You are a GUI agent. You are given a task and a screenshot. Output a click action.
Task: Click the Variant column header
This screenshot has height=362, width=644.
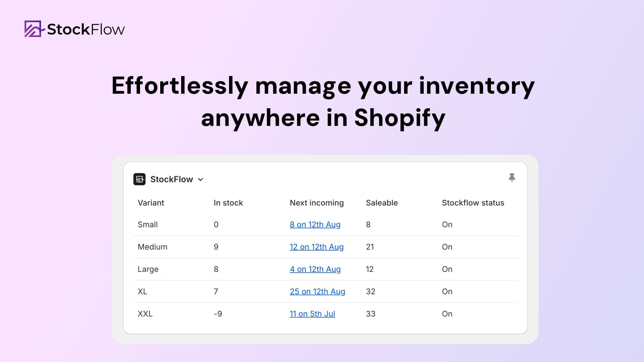tap(151, 203)
